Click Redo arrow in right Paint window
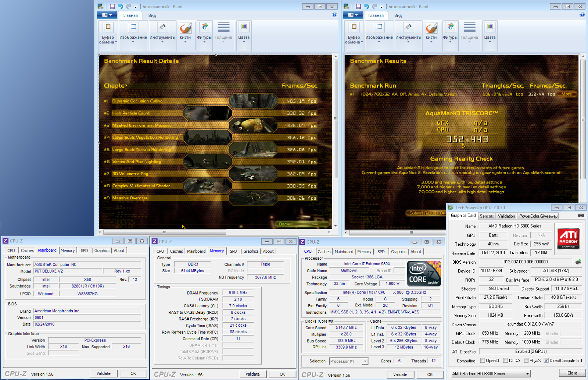Screen dimensions: 588x380 (x=374, y=7)
